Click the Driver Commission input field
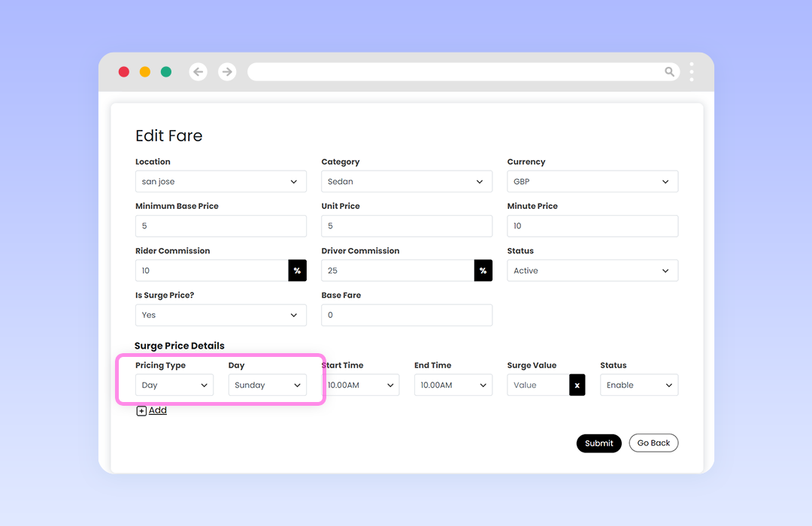 click(398, 271)
